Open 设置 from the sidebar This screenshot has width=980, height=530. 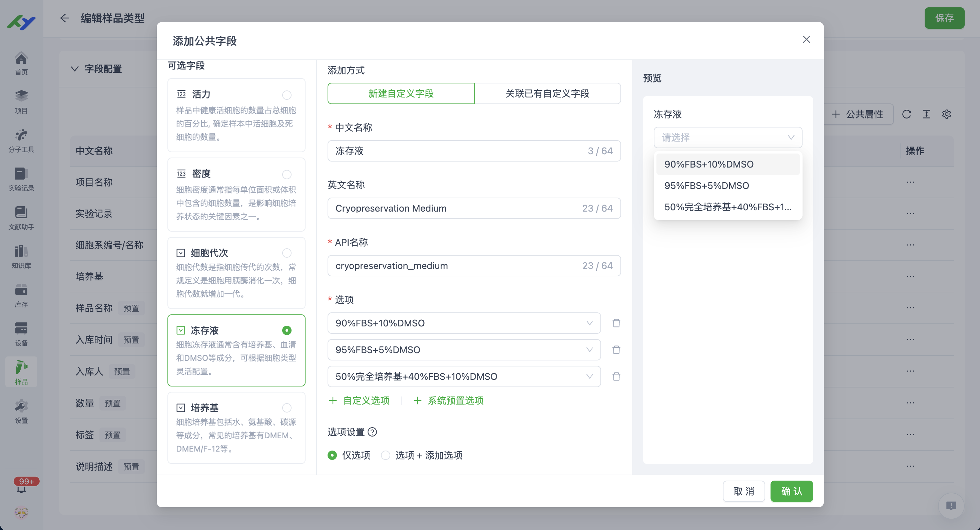click(x=21, y=411)
